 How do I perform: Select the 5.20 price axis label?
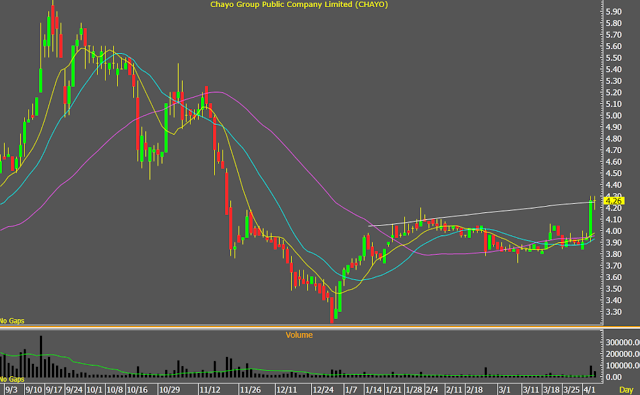click(614, 93)
